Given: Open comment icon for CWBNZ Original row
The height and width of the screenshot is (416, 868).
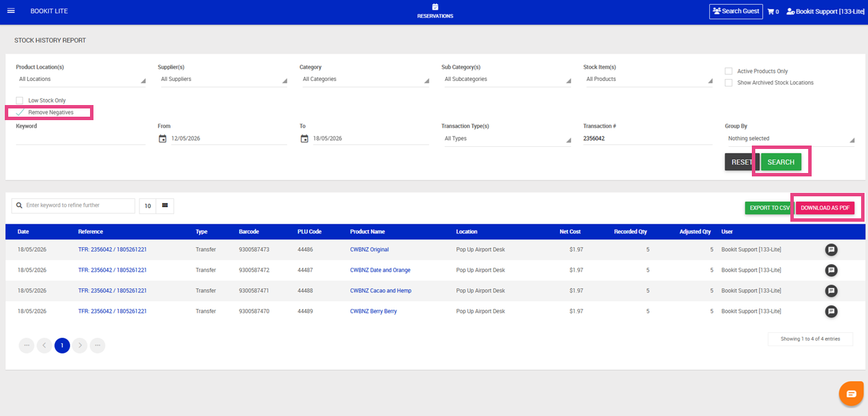Looking at the screenshot, I should click(831, 250).
